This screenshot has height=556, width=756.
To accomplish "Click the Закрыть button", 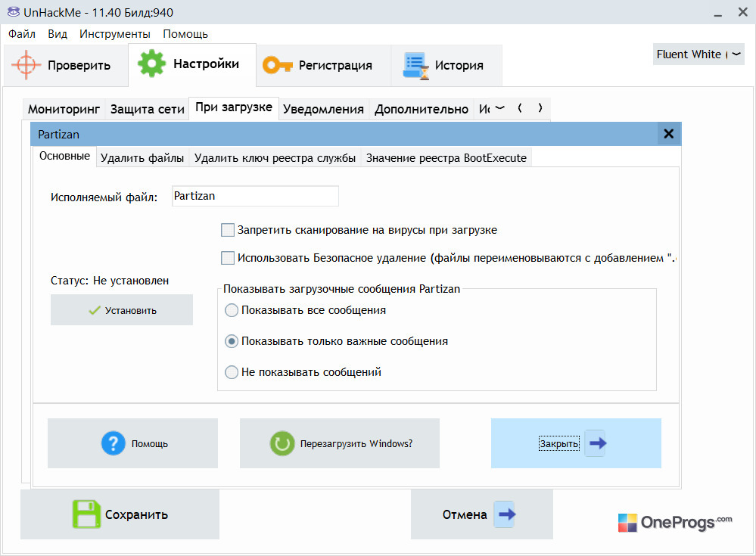I will click(x=576, y=443).
